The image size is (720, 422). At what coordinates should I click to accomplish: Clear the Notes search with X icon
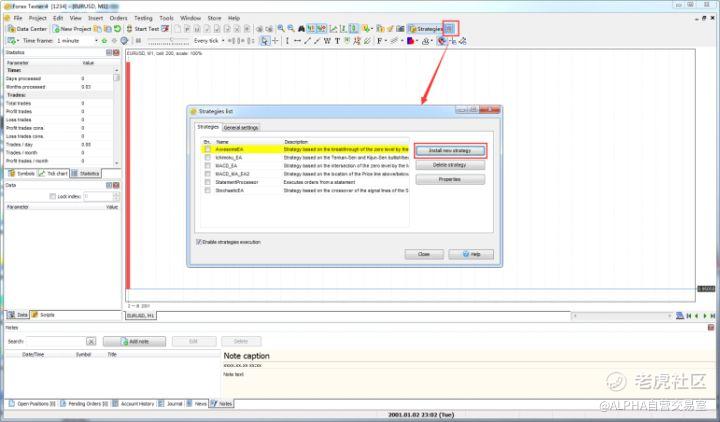coord(91,341)
